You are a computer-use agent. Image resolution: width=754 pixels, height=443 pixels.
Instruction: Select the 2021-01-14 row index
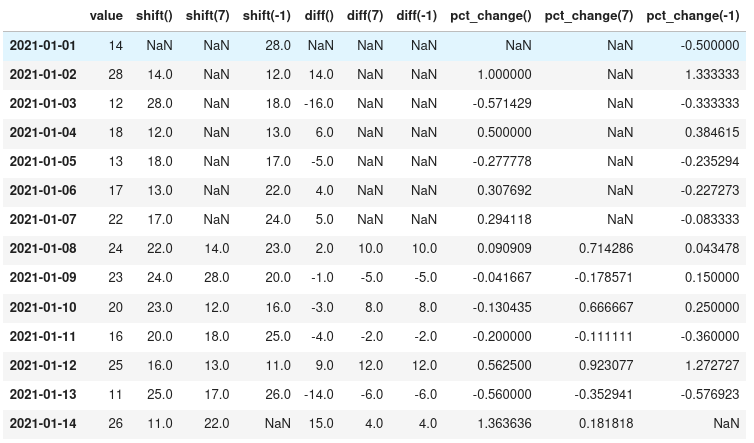coord(41,423)
